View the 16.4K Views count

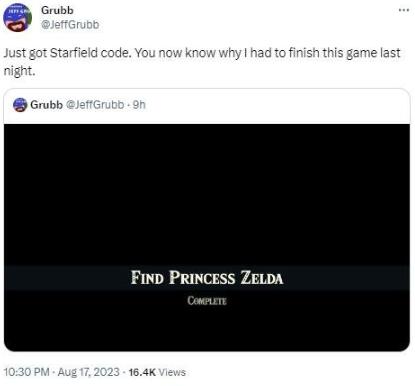pos(157,372)
